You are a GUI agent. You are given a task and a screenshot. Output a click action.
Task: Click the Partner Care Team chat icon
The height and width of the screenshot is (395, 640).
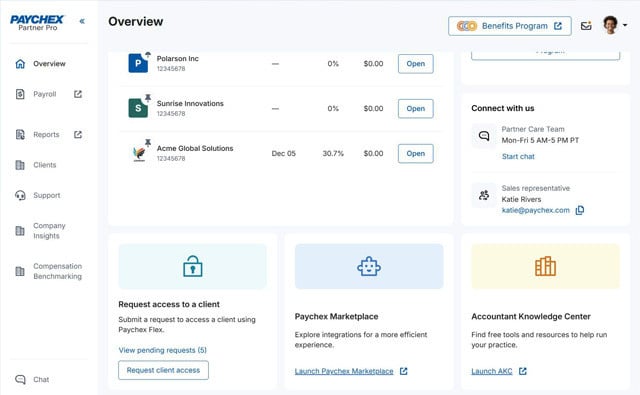click(x=484, y=136)
